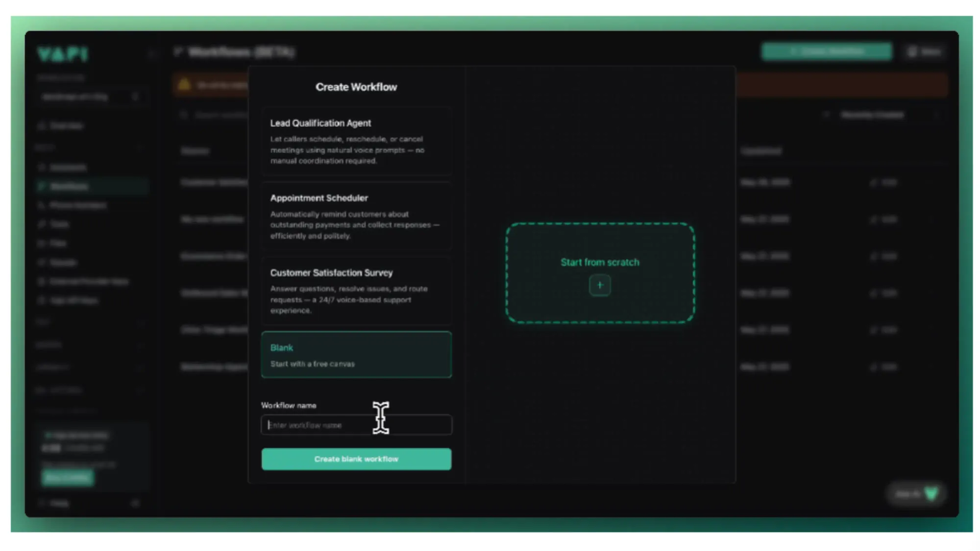Open the organization switcher dropdown
980x551 pixels.
[x=93, y=96]
